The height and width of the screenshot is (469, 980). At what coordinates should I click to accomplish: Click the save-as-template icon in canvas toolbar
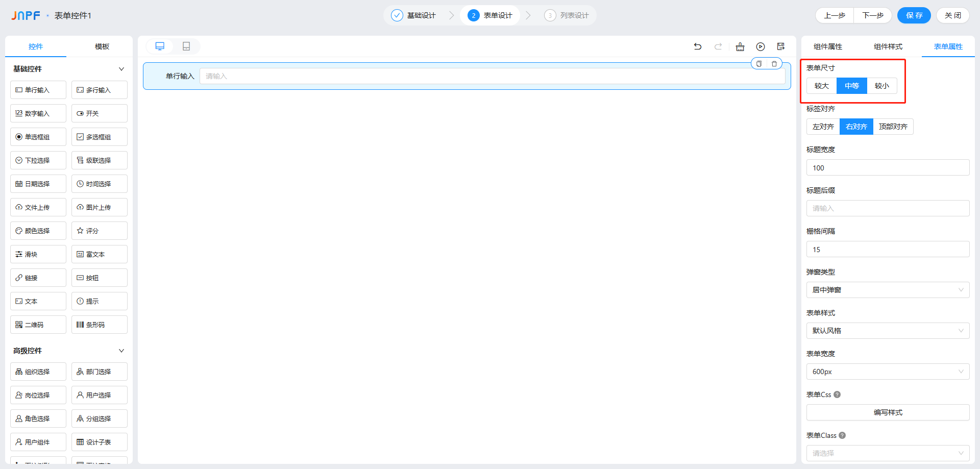[781, 46]
